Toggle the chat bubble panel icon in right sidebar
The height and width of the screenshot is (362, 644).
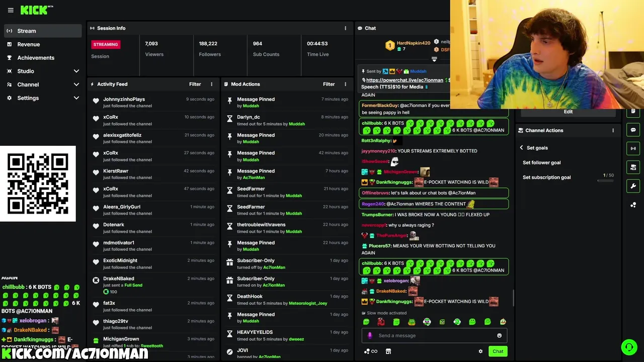pos(633,130)
